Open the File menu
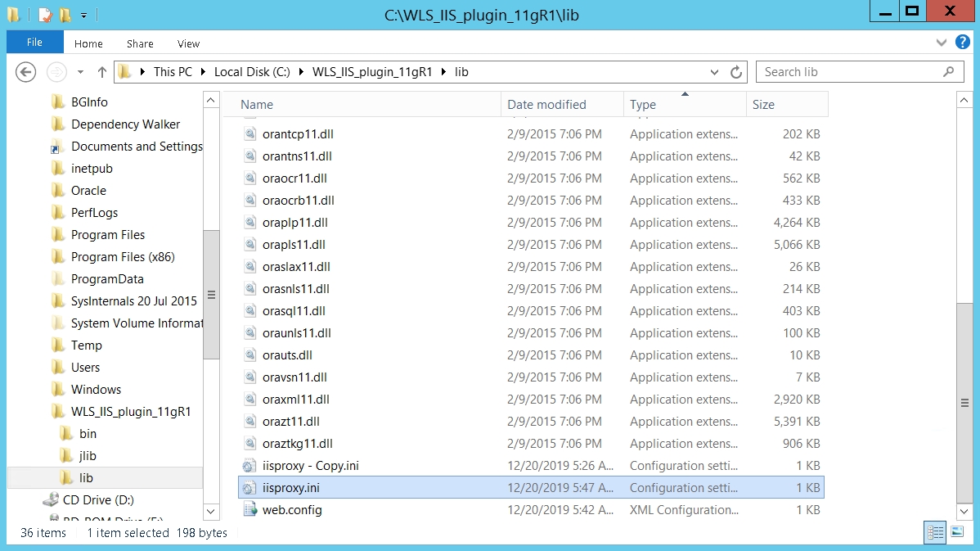The width and height of the screenshot is (980, 551). tap(34, 43)
